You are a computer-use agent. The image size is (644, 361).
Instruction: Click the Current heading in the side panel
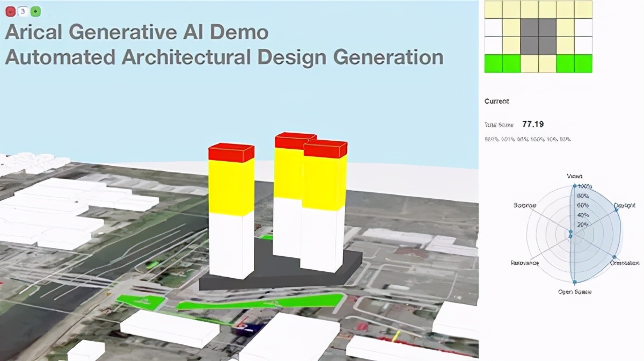pos(497,101)
